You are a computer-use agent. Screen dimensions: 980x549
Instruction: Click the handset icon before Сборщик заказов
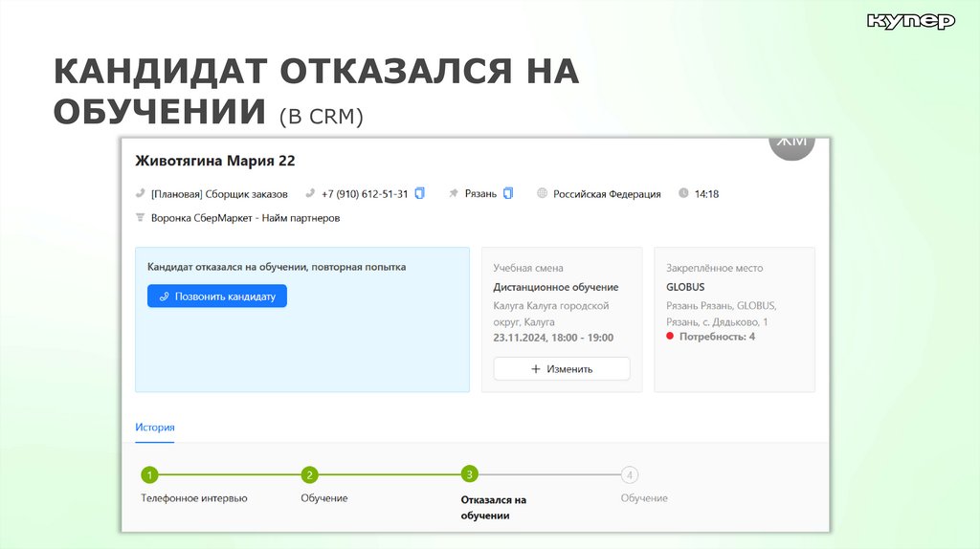(x=141, y=193)
